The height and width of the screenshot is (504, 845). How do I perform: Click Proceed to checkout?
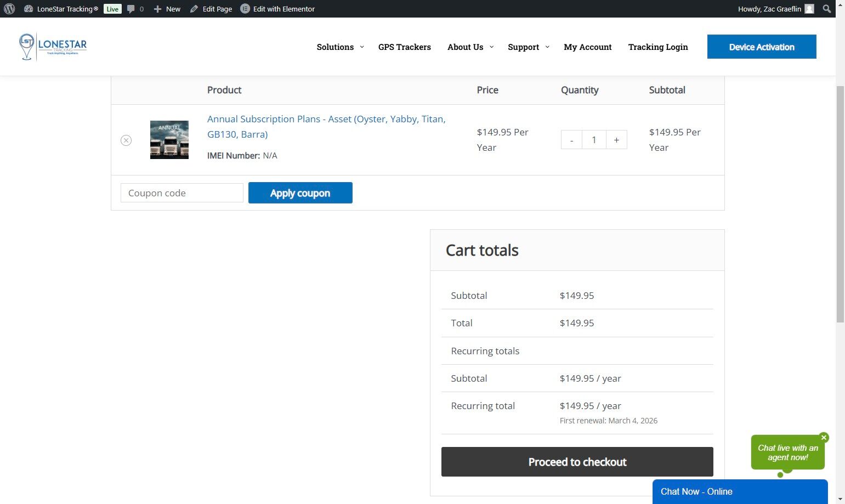coord(577,462)
